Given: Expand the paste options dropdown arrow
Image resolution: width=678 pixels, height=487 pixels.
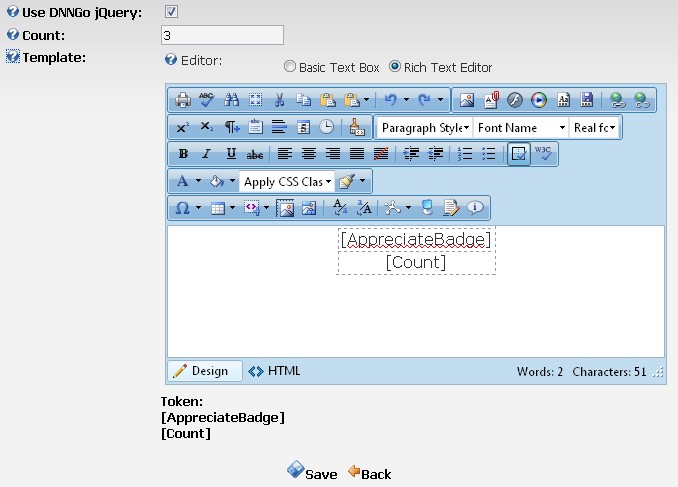Looking at the screenshot, I should [x=366, y=100].
